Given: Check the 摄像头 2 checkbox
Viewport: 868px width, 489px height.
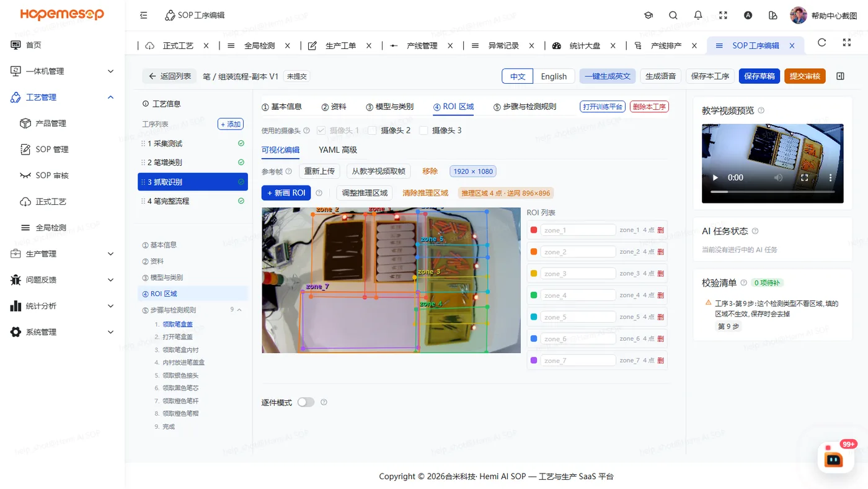Looking at the screenshot, I should point(372,130).
